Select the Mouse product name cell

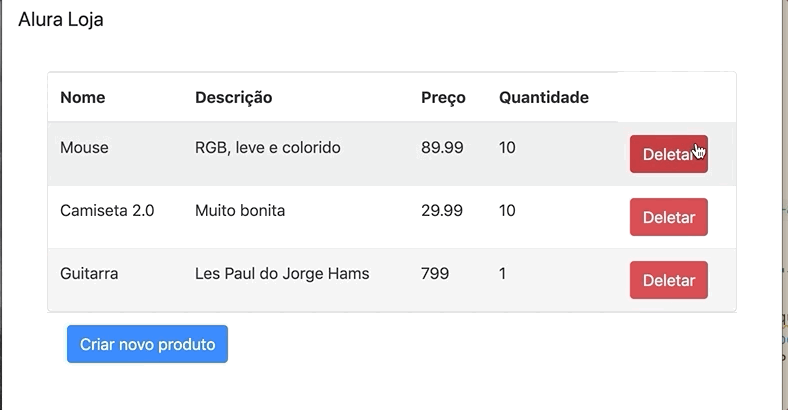coord(84,148)
